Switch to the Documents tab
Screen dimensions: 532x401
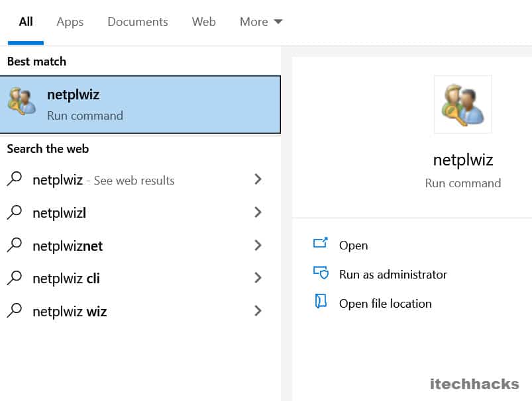coord(137,21)
